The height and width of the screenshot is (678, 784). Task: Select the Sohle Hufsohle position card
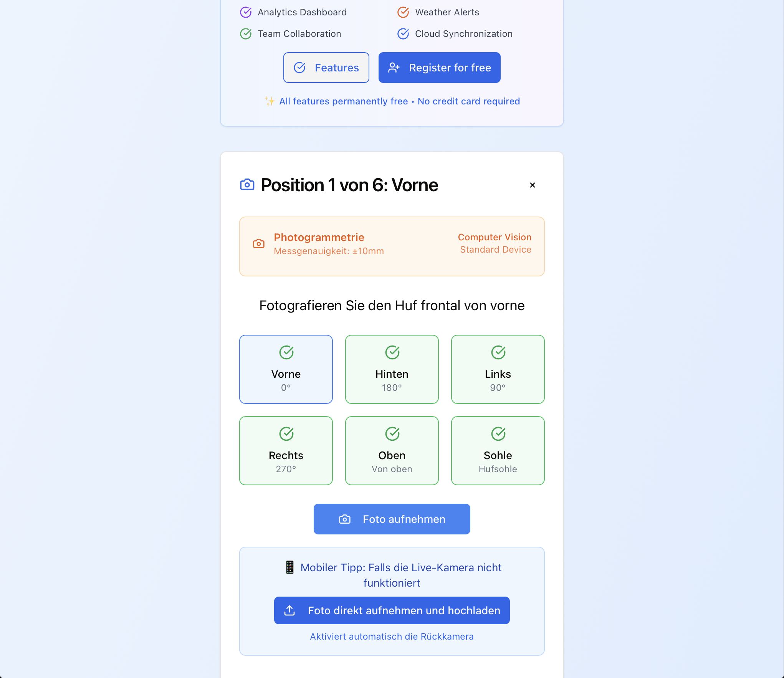[498, 451]
